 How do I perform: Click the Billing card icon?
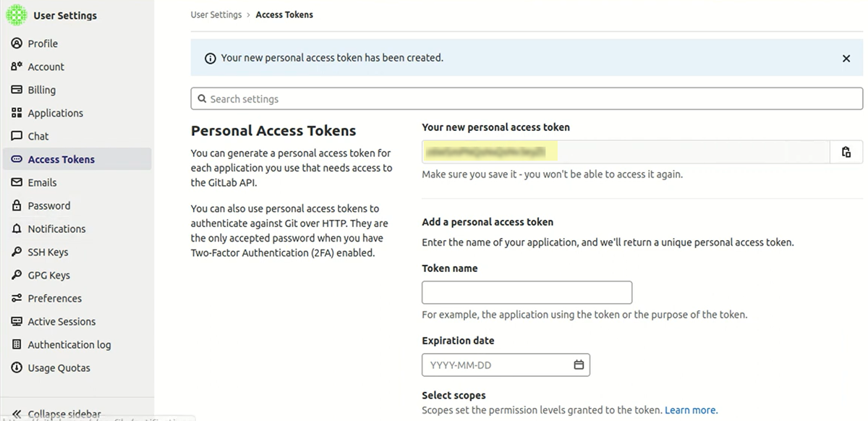tap(17, 90)
